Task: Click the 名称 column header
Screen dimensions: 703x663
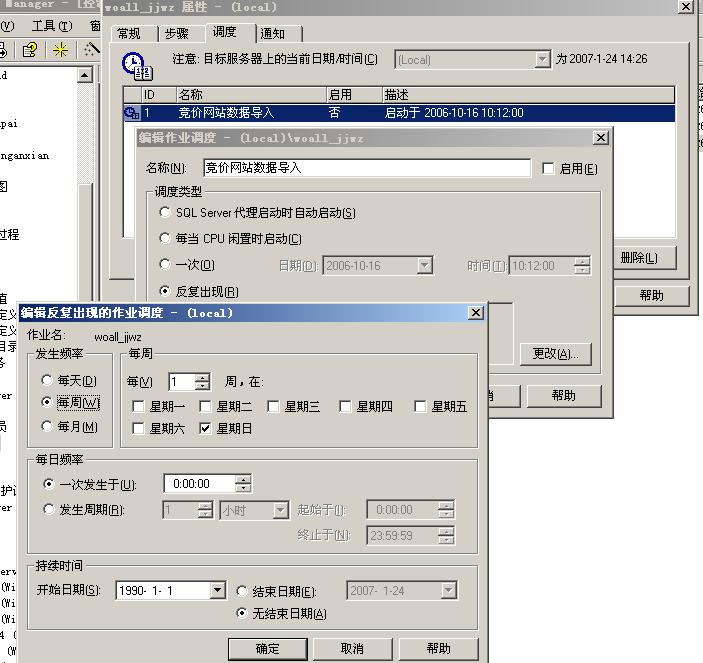Action: point(252,95)
